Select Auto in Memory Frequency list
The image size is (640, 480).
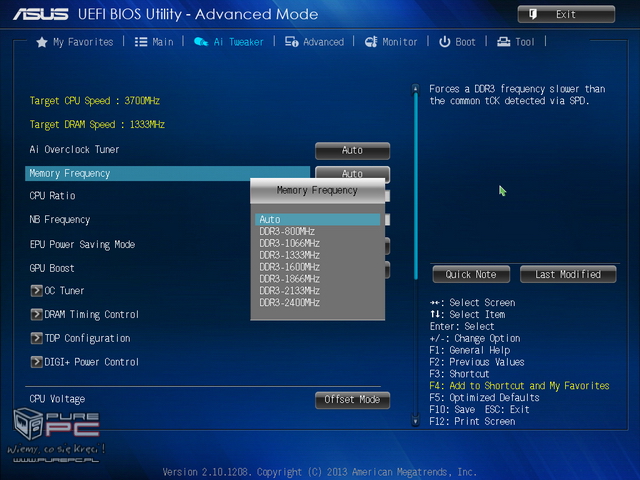[x=318, y=220]
